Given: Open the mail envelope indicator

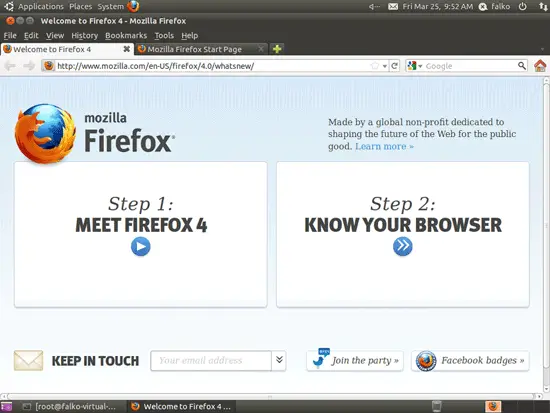Looking at the screenshot, I should (393, 7).
